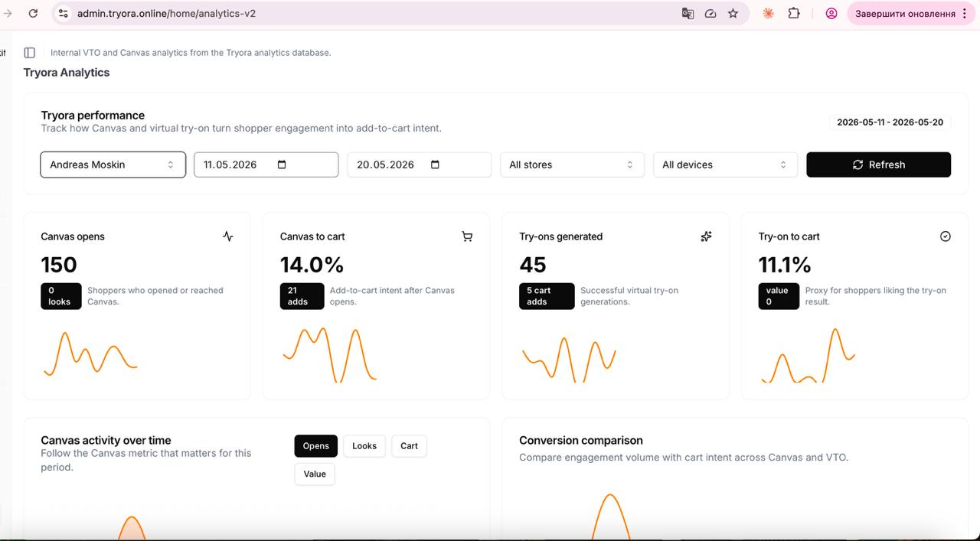This screenshot has width=980, height=541.
Task: Click the Conversion comparison heading
Action: pos(581,440)
